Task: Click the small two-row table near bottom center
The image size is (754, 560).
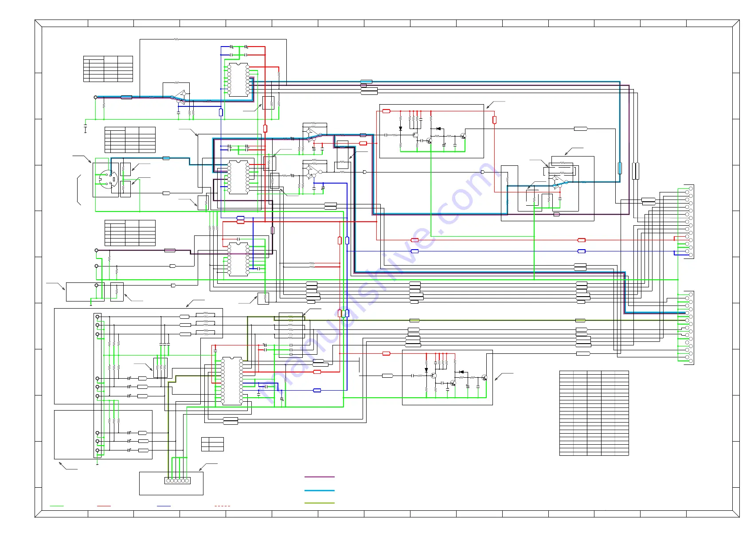Action: coord(212,444)
